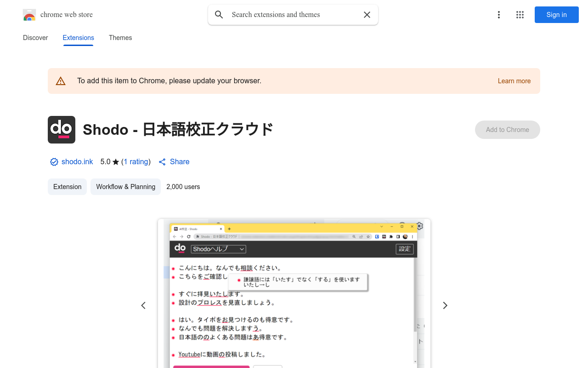The height and width of the screenshot is (368, 588).
Task: Select the Workflow & Planning category chip
Action: coord(125,187)
